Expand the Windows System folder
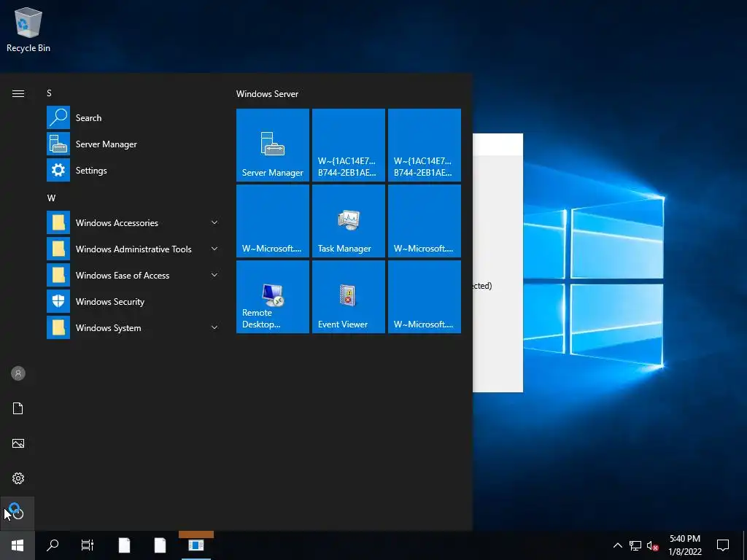The height and width of the screenshot is (560, 747). click(x=134, y=327)
